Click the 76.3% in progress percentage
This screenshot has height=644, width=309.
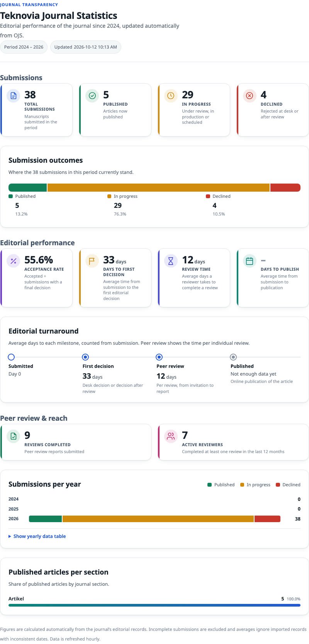click(x=120, y=214)
